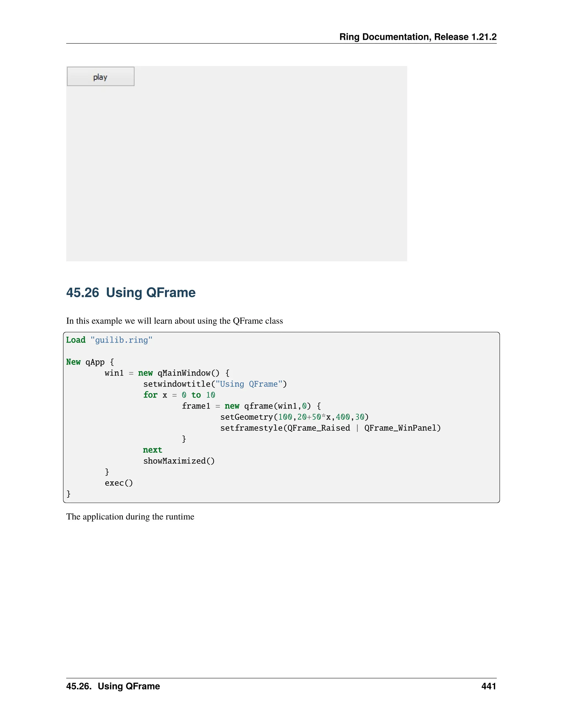Click the Load keyword in code
The height and width of the screenshot is (728, 563).
(x=76, y=340)
